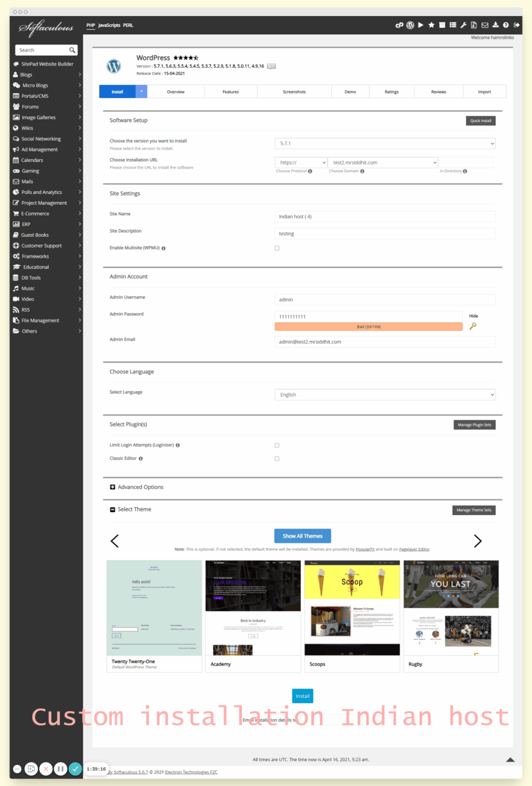This screenshot has width=532, height=786.
Task: Click the Show All Themes button
Action: pyautogui.click(x=303, y=536)
